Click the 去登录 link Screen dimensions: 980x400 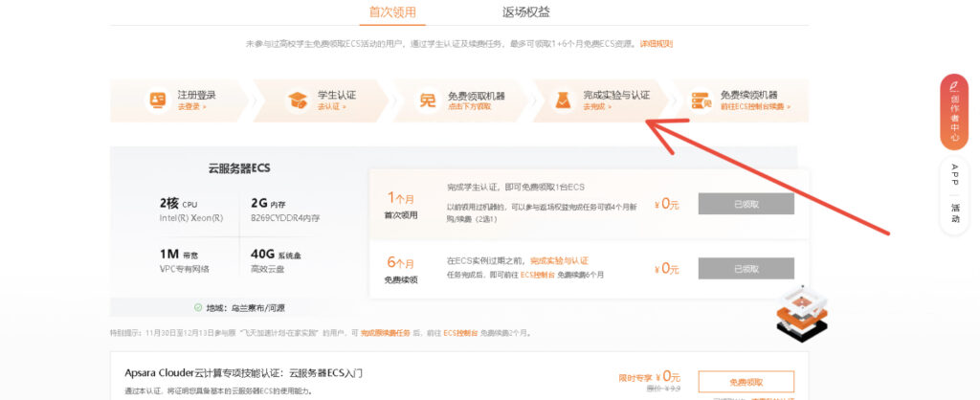[x=190, y=107]
